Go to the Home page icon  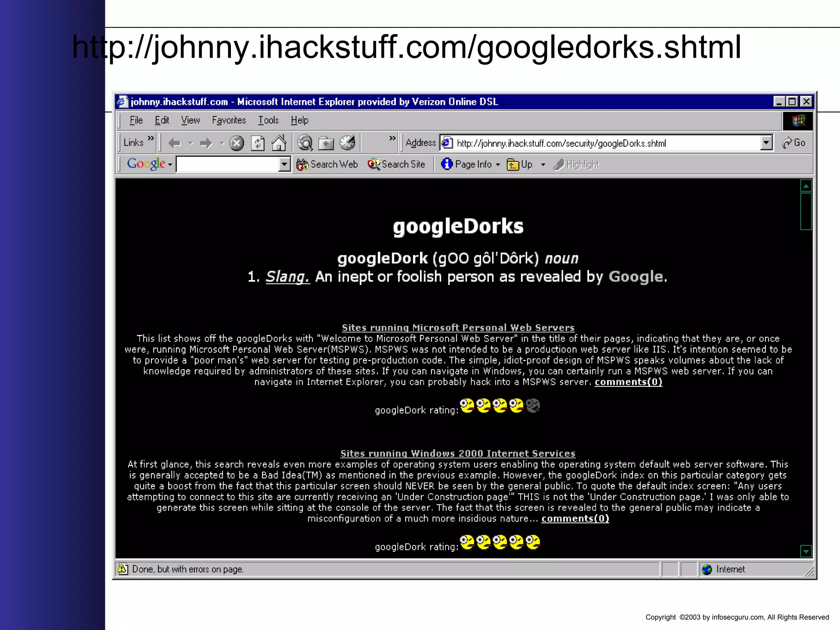(279, 143)
